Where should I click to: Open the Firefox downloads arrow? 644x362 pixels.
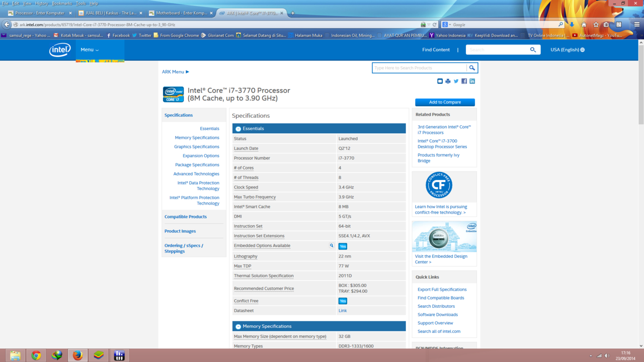[x=572, y=24]
